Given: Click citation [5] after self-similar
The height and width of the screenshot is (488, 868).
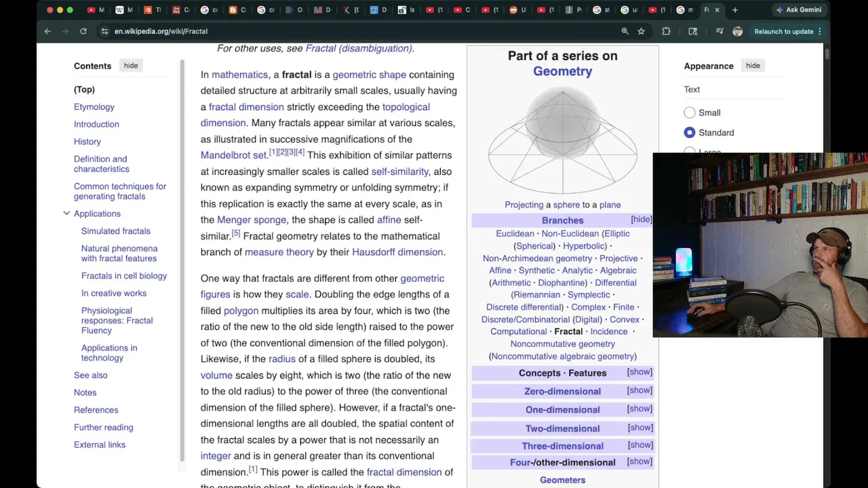Looking at the screenshot, I should [236, 233].
